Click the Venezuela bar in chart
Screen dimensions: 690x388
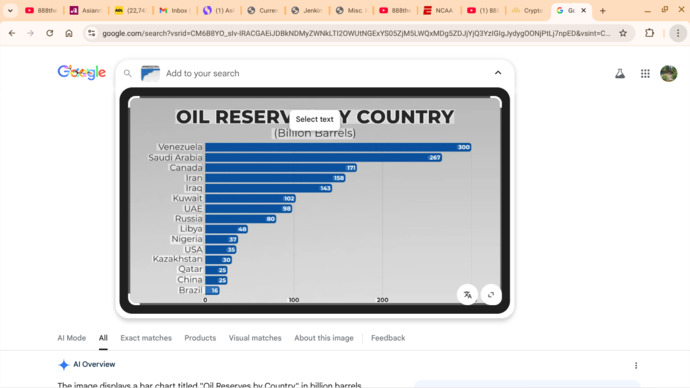click(338, 147)
